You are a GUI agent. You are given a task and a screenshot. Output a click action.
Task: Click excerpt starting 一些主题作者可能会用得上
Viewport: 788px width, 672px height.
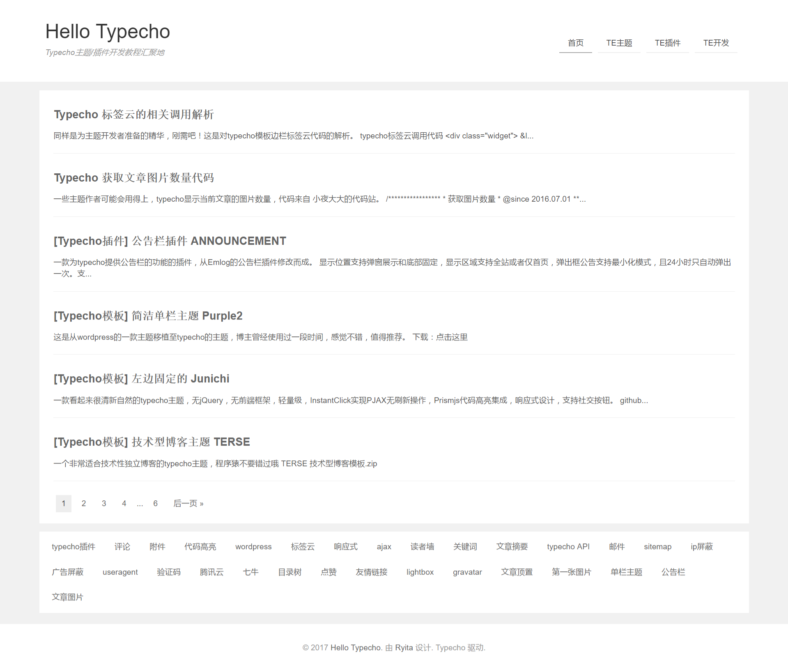(x=319, y=199)
